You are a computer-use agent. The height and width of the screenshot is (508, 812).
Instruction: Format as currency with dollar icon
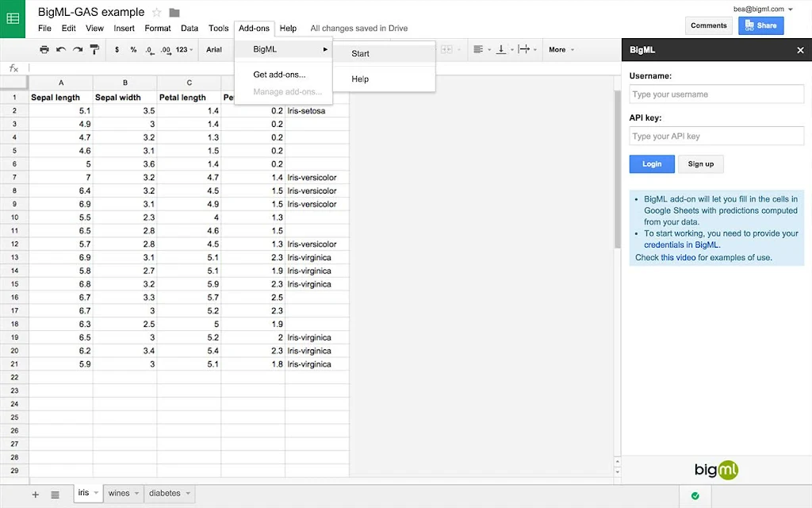click(117, 50)
